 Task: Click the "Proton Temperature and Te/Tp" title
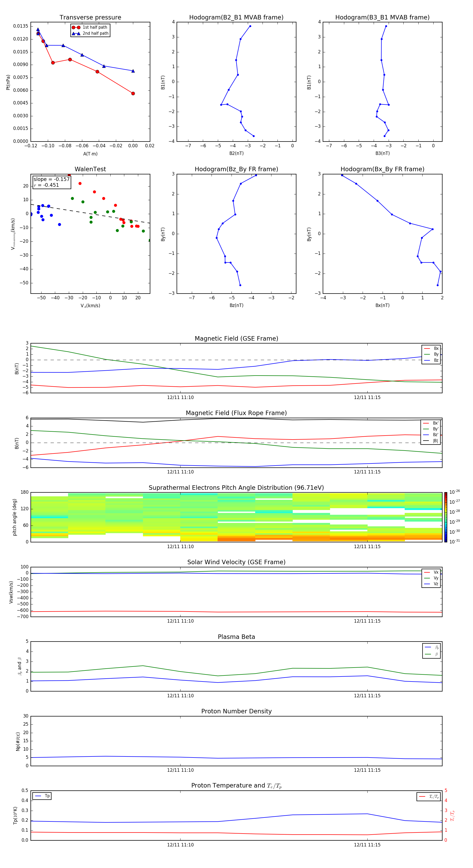point(236,786)
